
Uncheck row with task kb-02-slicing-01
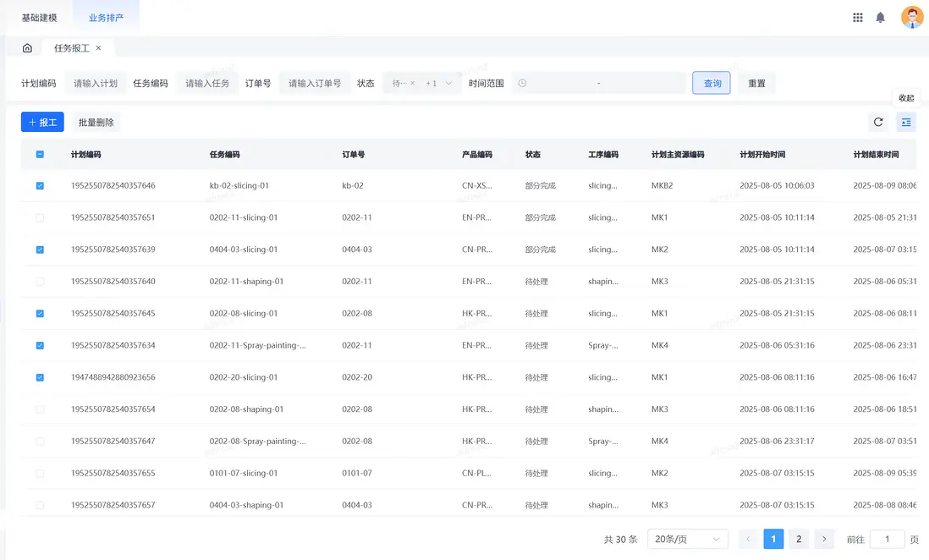(x=40, y=185)
